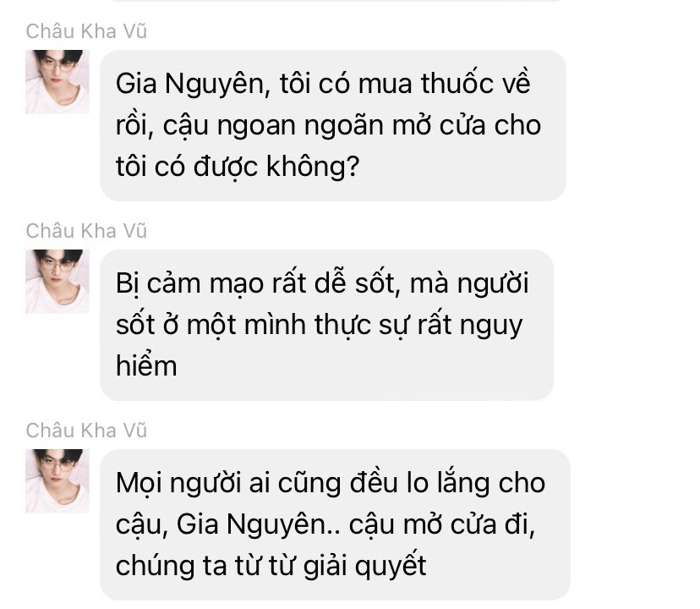
Task: Tap Châu Kha Vũ name above 'Mọi người' message
Action: [x=86, y=431]
